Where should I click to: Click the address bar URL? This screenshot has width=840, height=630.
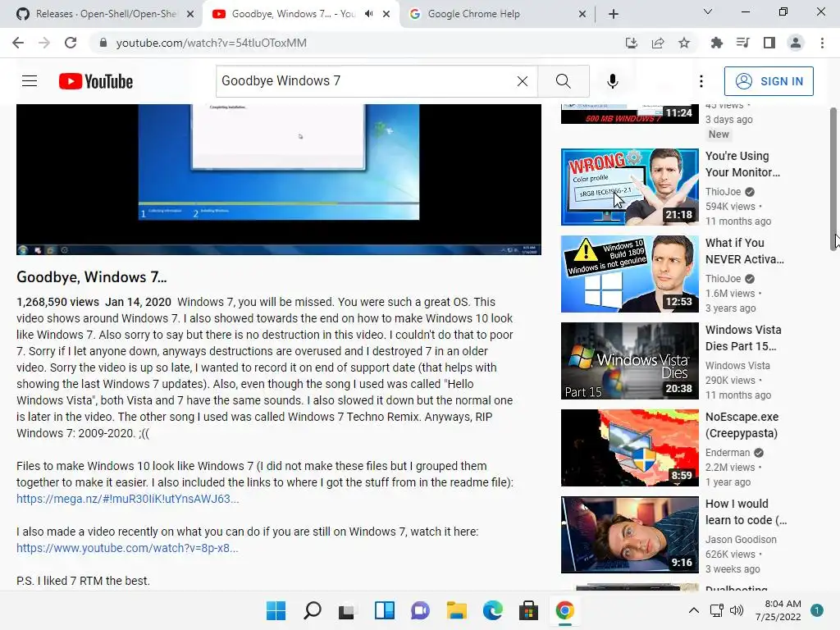pos(211,43)
